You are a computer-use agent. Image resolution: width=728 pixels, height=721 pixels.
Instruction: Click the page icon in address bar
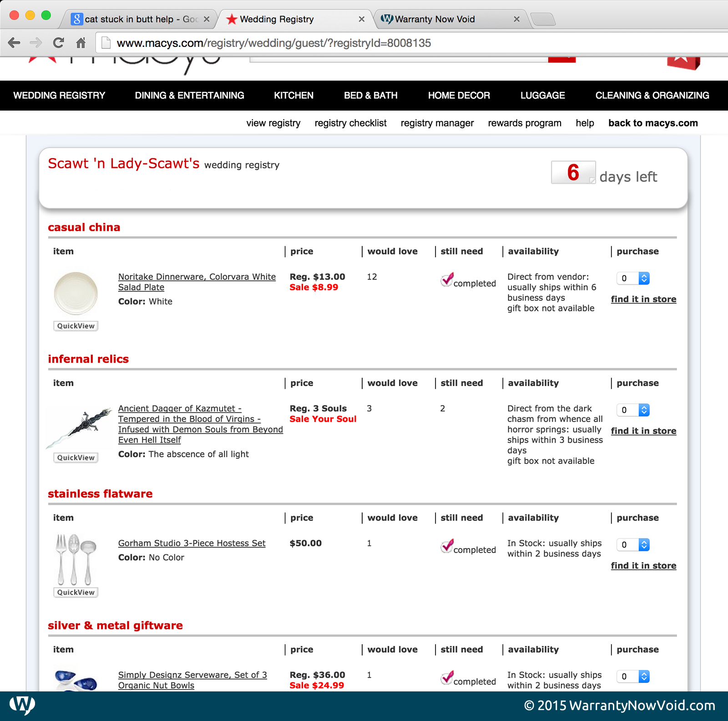106,43
